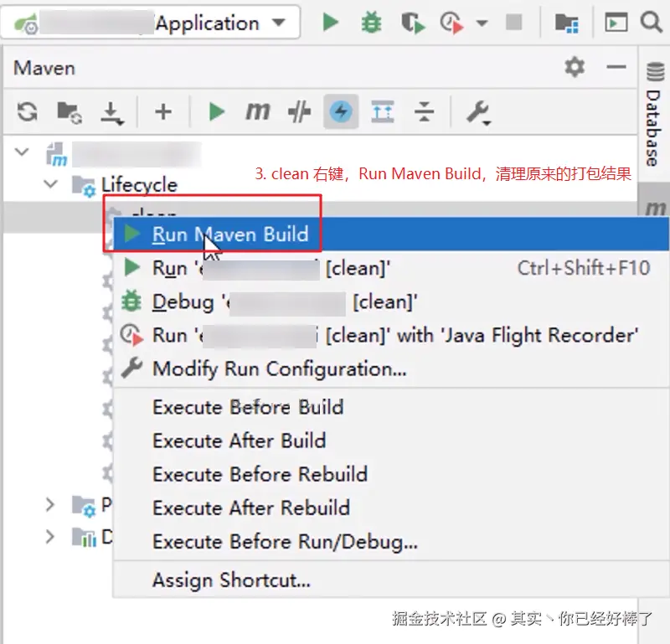Choose Execute After Rebuild
Image resolution: width=670 pixels, height=644 pixels.
tap(391, 507)
